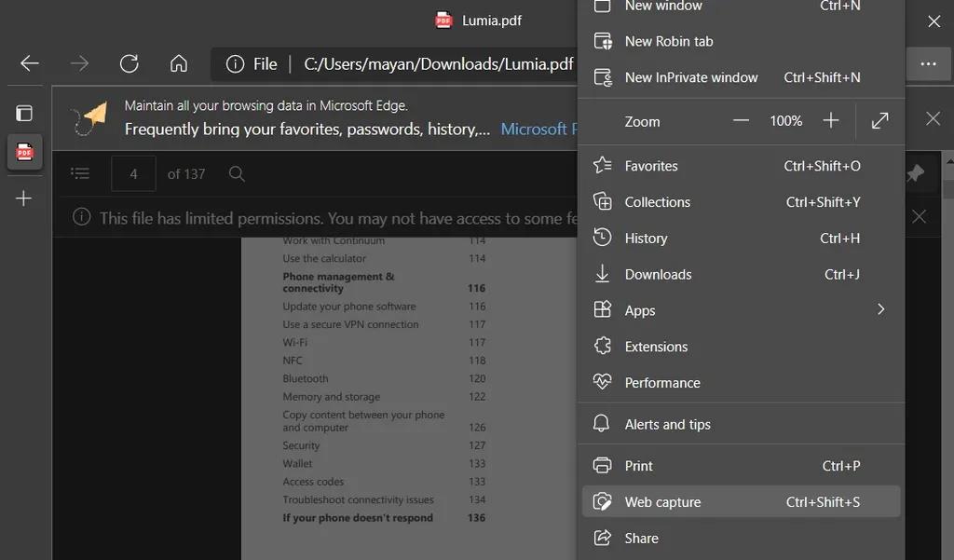
Task: Choose Print from the menu
Action: pos(741,466)
